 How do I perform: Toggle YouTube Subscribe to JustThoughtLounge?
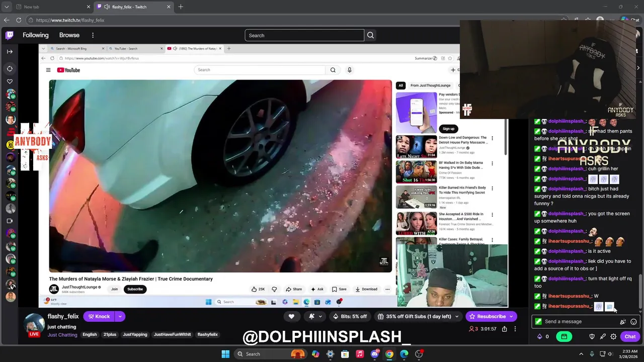pos(135,289)
